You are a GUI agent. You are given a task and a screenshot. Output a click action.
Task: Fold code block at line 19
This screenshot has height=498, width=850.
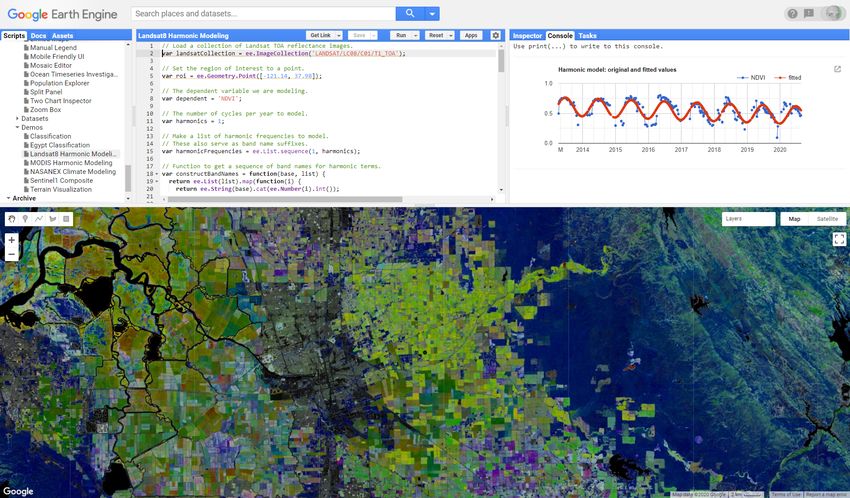pyautogui.click(x=158, y=182)
